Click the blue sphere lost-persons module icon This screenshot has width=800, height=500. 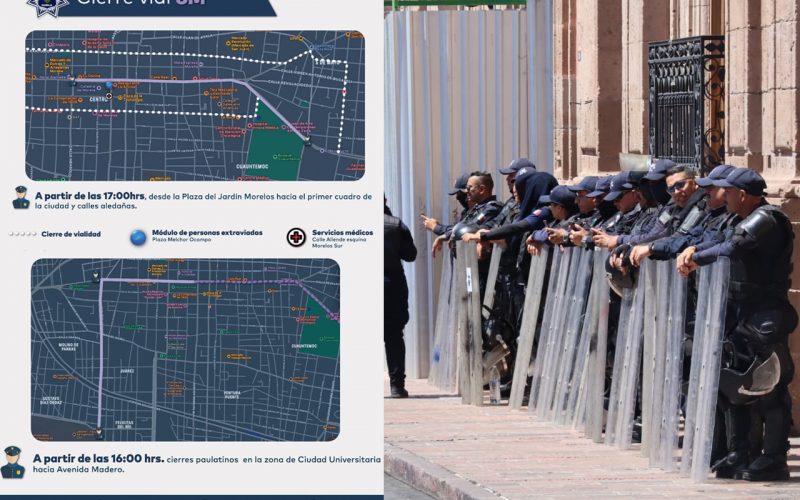138,237
